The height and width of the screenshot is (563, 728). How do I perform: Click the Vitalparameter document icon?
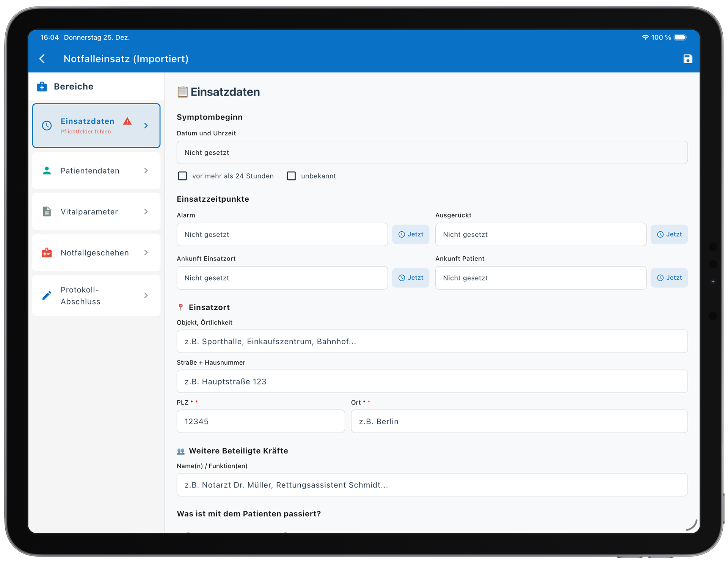pos(47,212)
